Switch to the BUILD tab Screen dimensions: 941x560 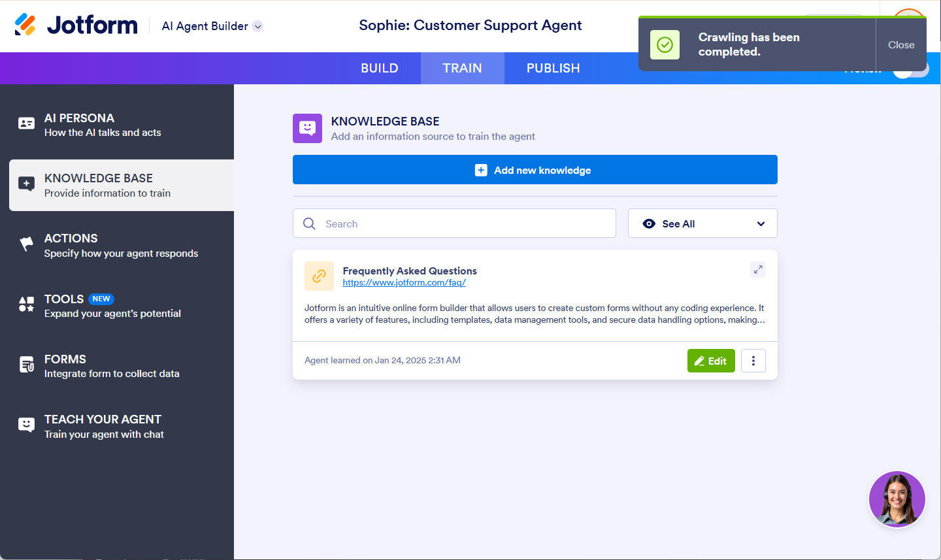point(380,68)
